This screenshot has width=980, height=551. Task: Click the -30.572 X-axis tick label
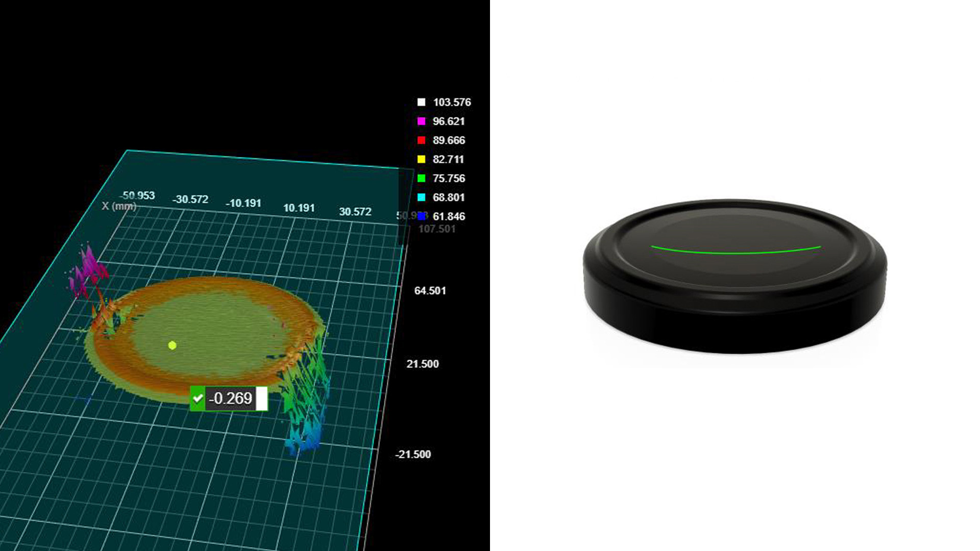pyautogui.click(x=190, y=199)
